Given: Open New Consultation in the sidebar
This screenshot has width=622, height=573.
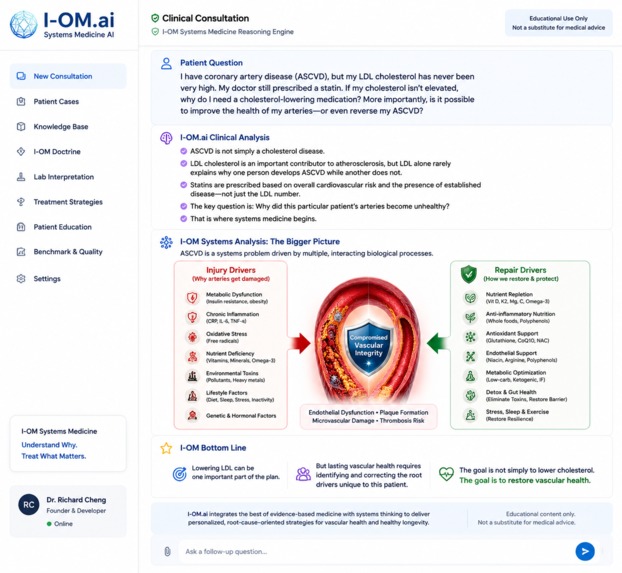Looking at the screenshot, I should click(68, 76).
